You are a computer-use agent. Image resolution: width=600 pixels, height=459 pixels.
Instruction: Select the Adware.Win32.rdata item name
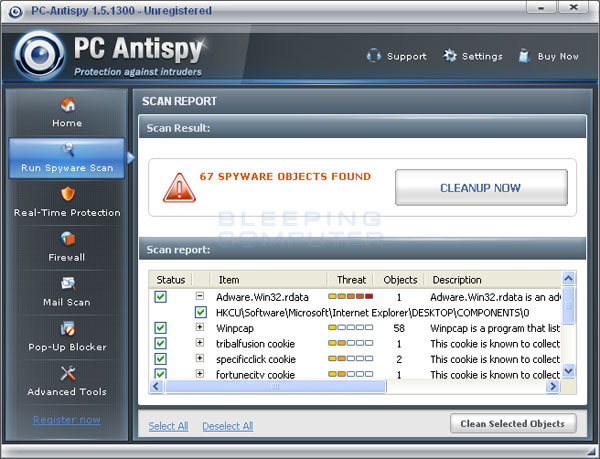pyautogui.click(x=262, y=297)
